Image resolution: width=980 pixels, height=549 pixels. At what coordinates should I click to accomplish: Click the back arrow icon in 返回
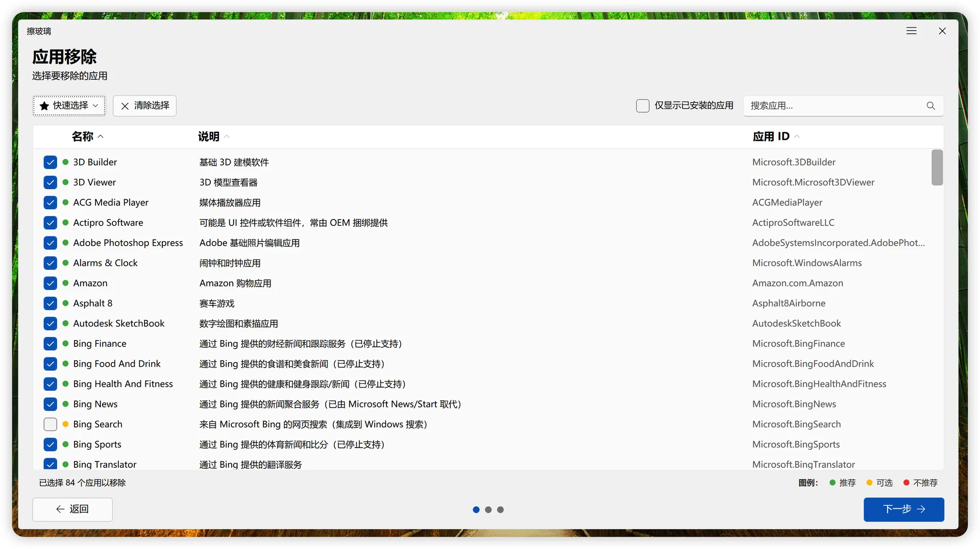coord(60,509)
